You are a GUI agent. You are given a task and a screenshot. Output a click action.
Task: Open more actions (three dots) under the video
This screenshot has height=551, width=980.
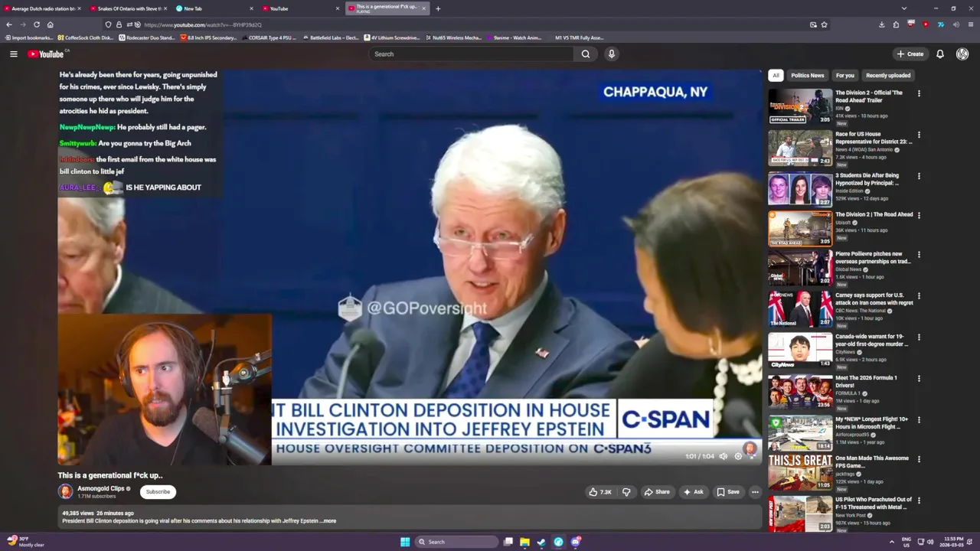tap(755, 492)
